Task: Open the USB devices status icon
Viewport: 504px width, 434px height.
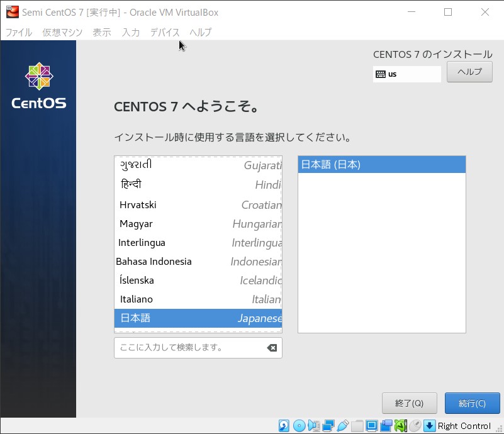Action: [x=343, y=426]
